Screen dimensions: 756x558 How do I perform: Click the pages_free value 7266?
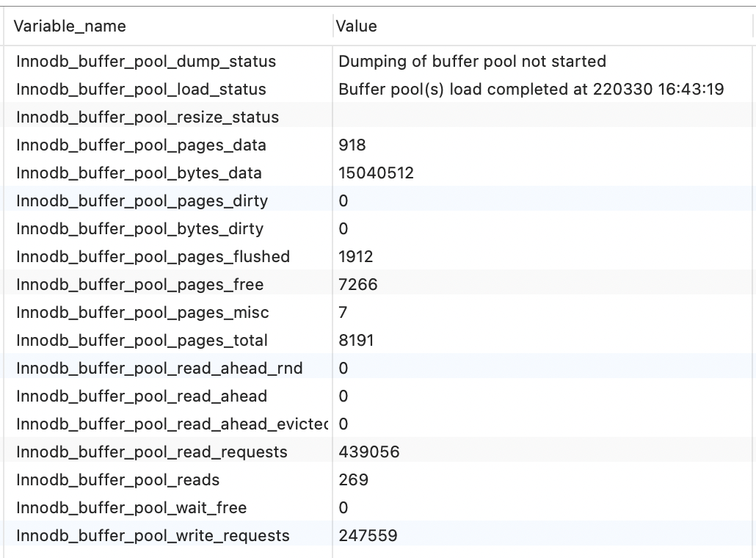358,285
